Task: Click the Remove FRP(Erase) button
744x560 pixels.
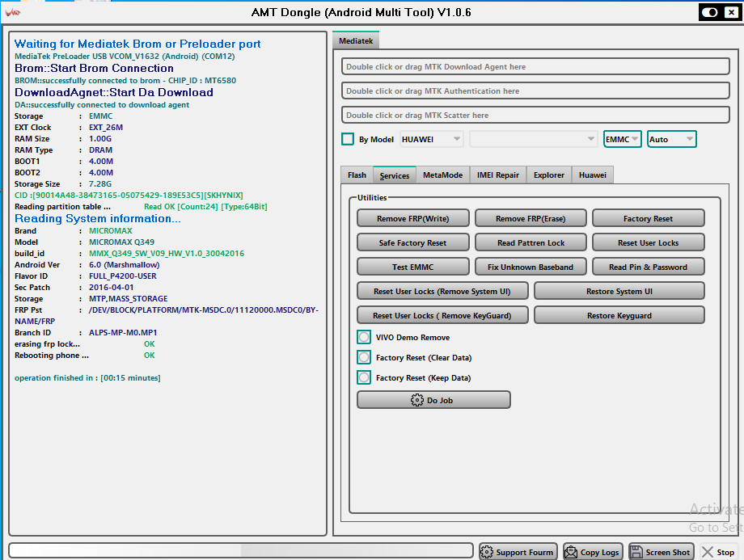Action: (x=531, y=219)
